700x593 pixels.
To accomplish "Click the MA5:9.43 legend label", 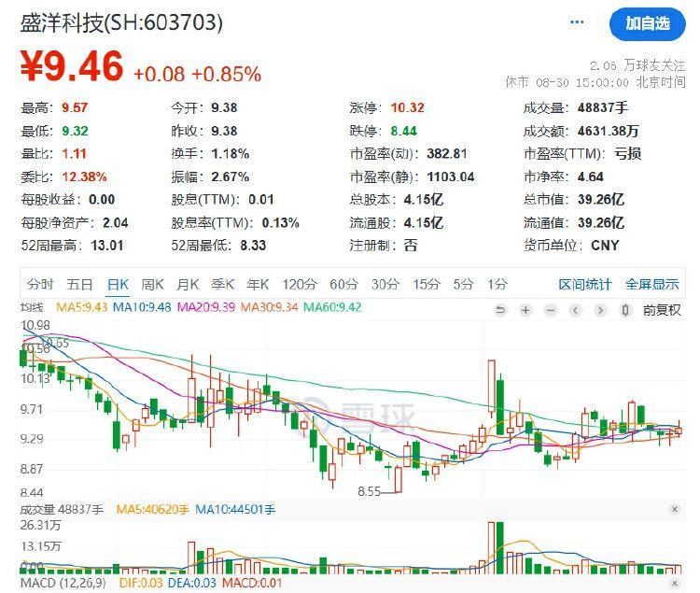I will [x=82, y=307].
